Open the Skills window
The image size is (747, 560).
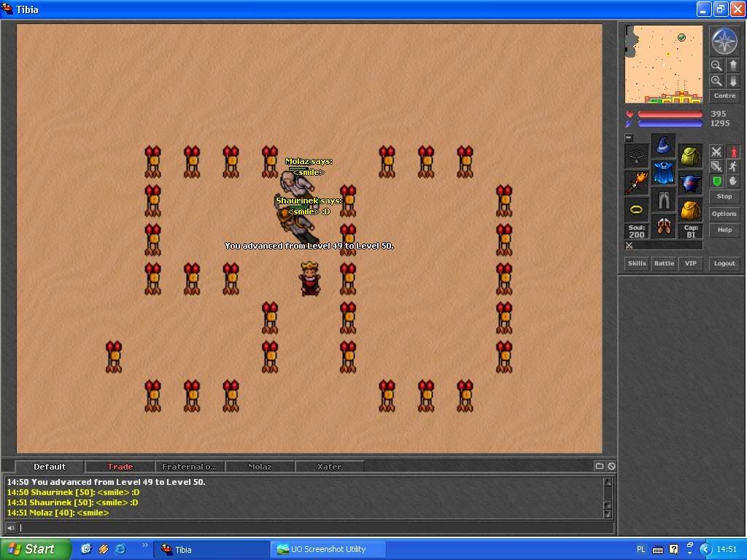(636, 263)
